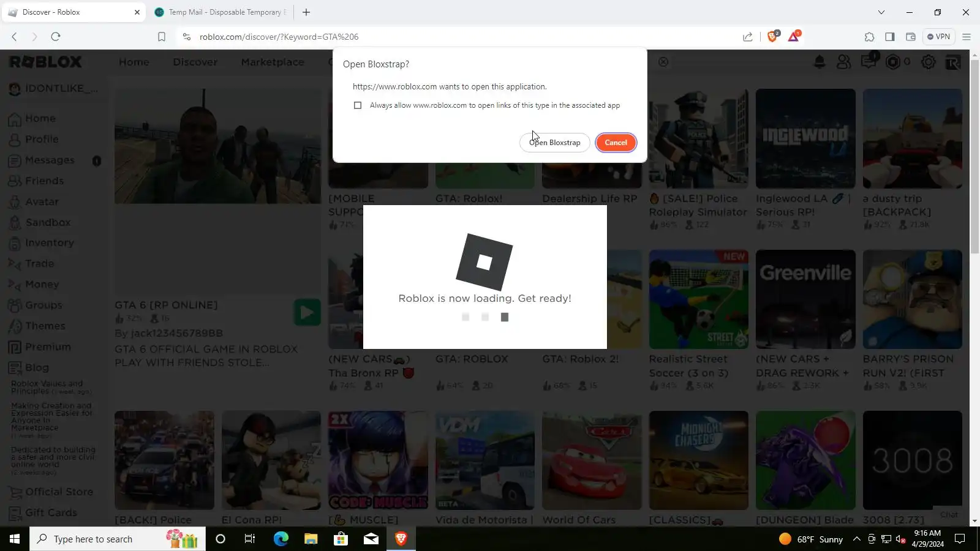The height and width of the screenshot is (551, 980).
Task: Open the Windows Start menu
Action: (15, 539)
